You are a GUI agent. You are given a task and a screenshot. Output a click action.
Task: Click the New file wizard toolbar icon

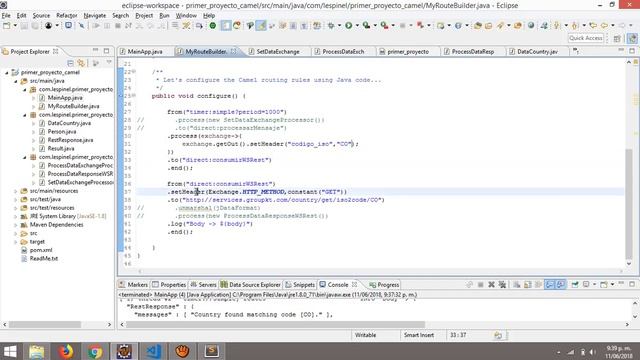point(7,26)
